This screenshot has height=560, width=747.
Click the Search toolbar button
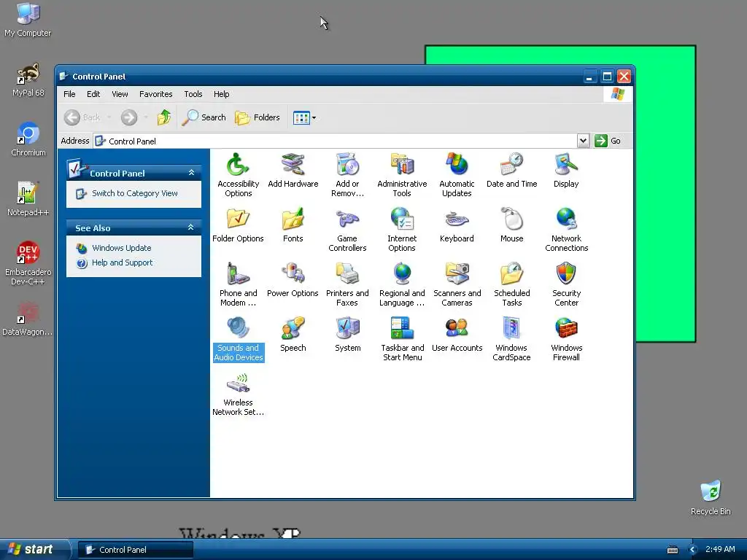tap(204, 117)
